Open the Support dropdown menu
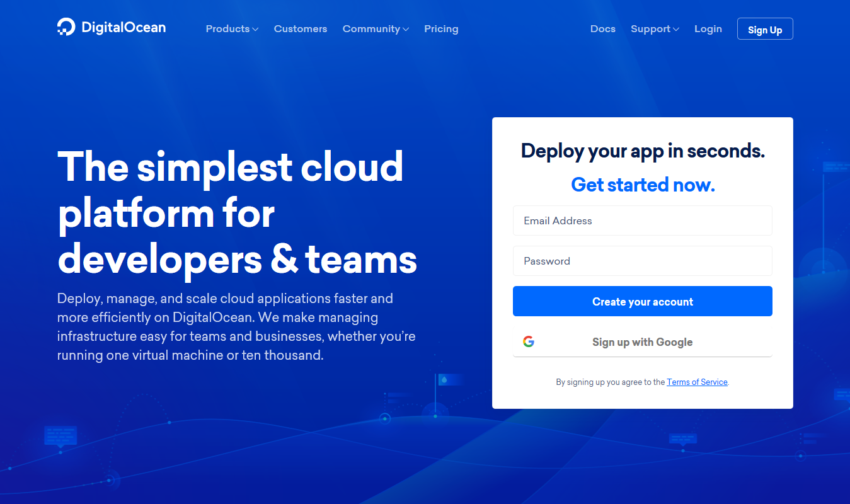Image resolution: width=850 pixels, height=504 pixels. point(655,29)
